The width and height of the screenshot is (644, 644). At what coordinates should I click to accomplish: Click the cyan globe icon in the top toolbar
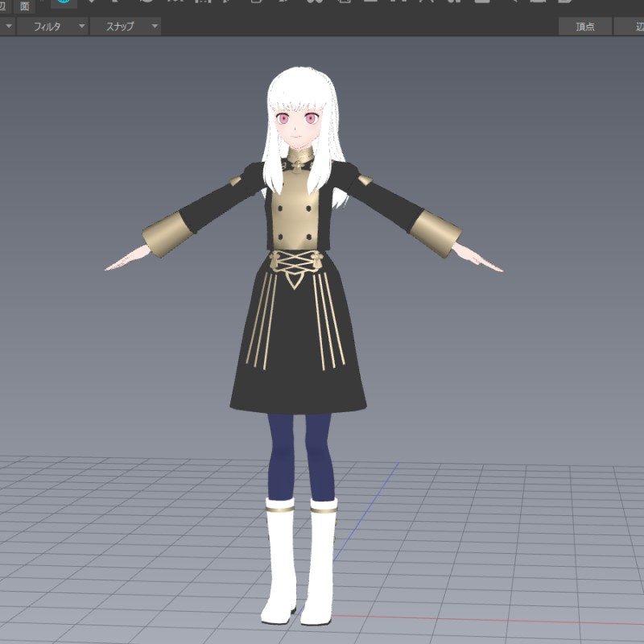[x=64, y=2]
